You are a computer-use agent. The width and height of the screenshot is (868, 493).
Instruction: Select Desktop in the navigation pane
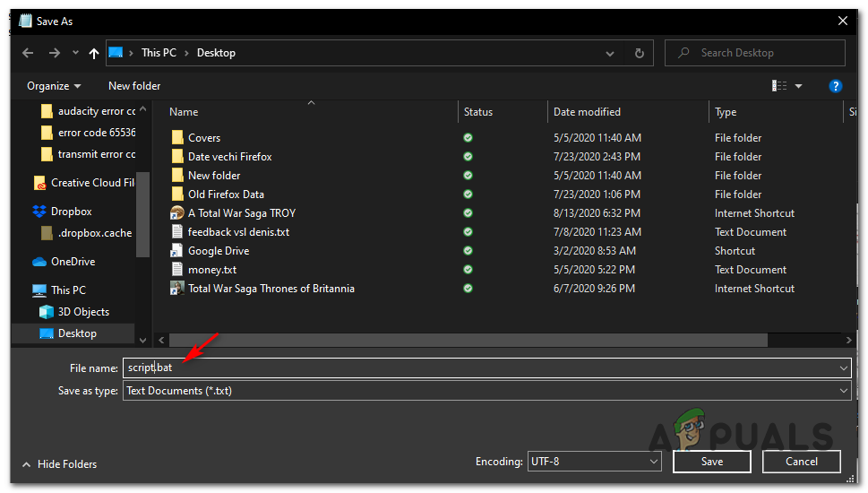click(69, 333)
